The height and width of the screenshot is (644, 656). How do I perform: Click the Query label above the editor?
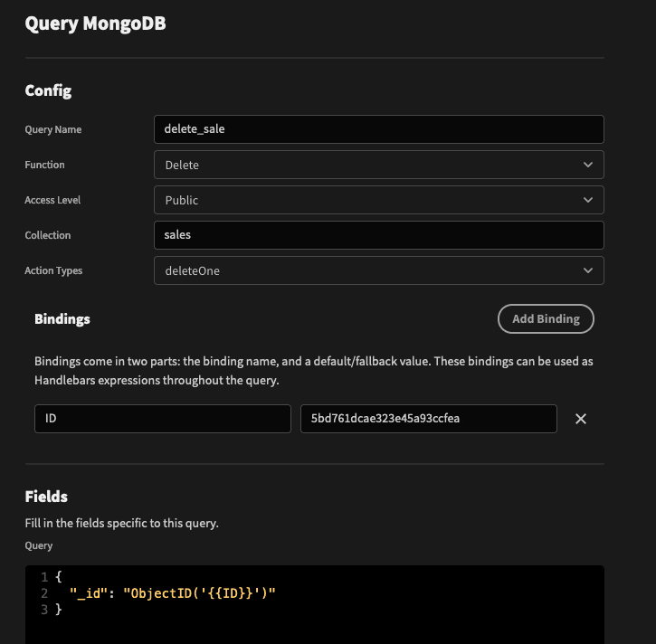(x=39, y=545)
